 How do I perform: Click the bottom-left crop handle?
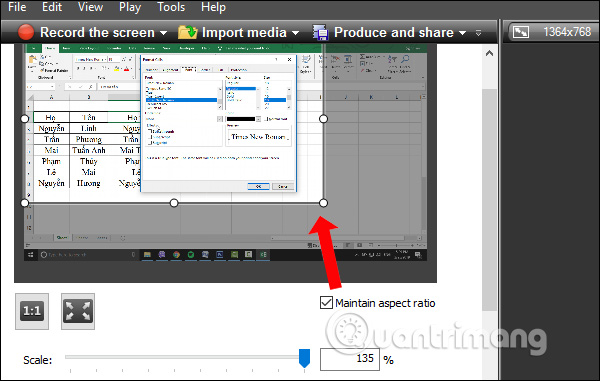click(x=24, y=203)
